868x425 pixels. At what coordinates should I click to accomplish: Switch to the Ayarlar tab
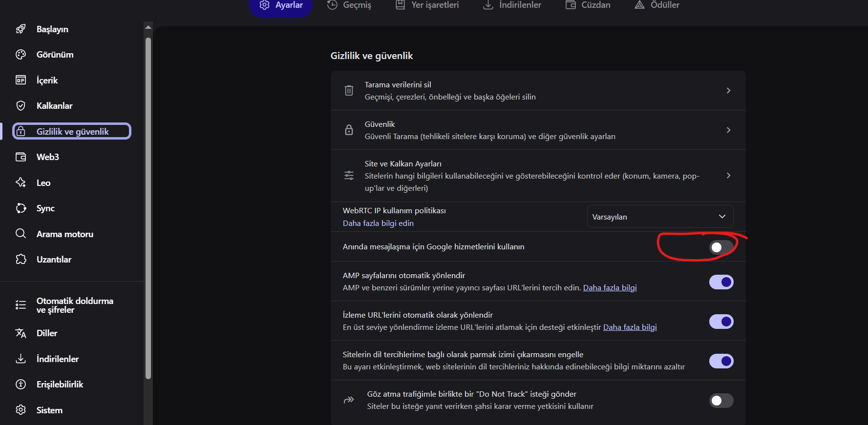point(281,6)
